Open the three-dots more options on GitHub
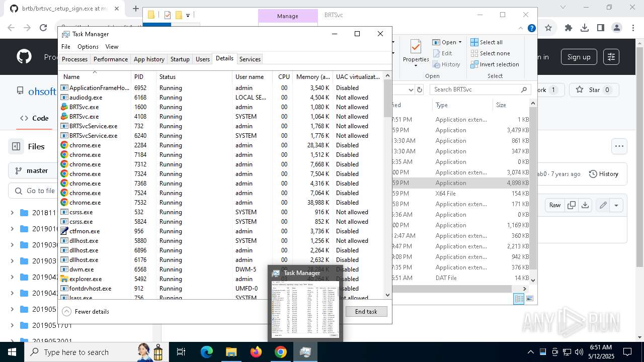This screenshot has width=644, height=362. (619, 146)
